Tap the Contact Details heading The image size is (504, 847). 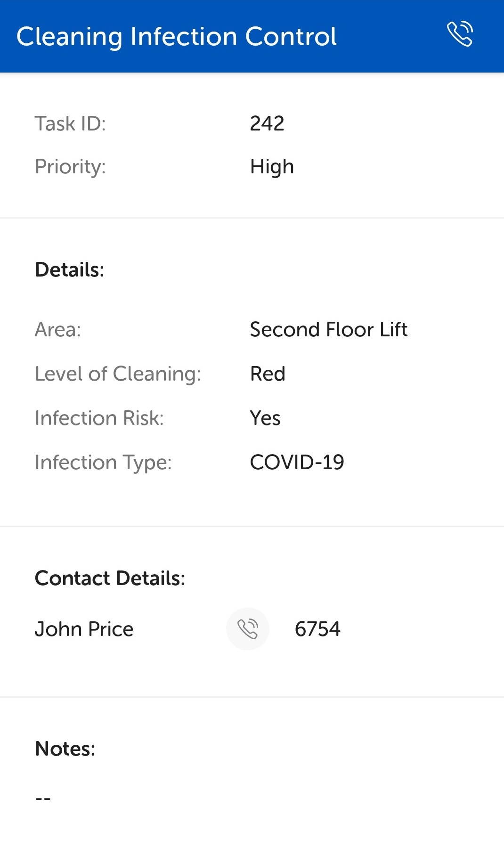(110, 578)
